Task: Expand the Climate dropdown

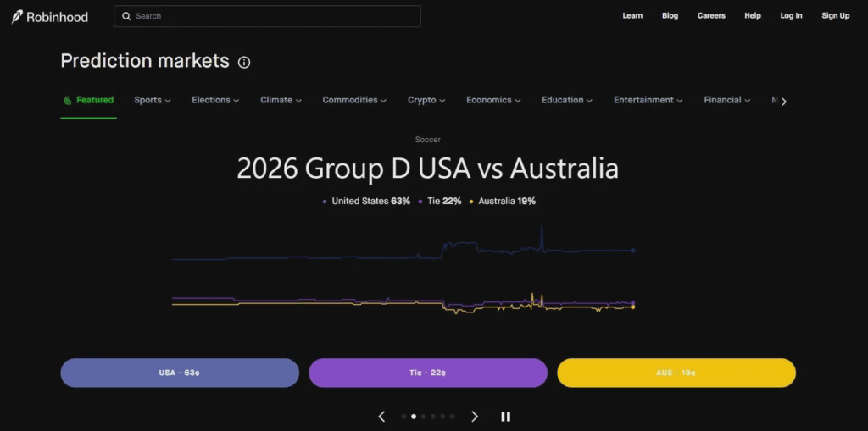Action: click(x=281, y=100)
